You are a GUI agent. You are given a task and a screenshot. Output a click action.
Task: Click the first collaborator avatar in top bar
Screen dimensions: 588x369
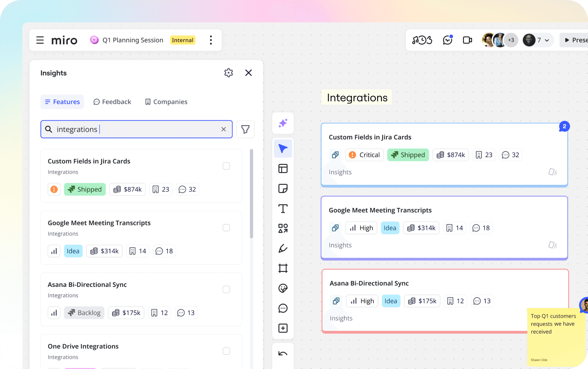click(488, 40)
